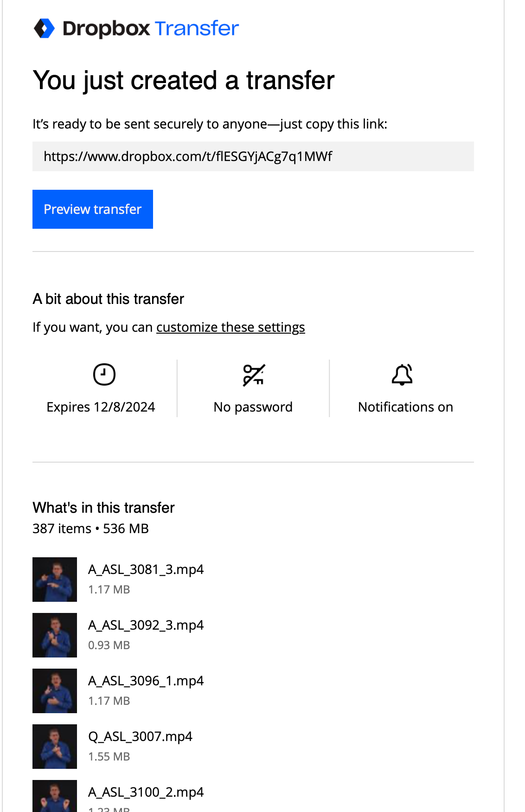This screenshot has width=525, height=812.
Task: Click the A_ASL_3092_3.mp4 file name
Action: pyautogui.click(x=146, y=625)
